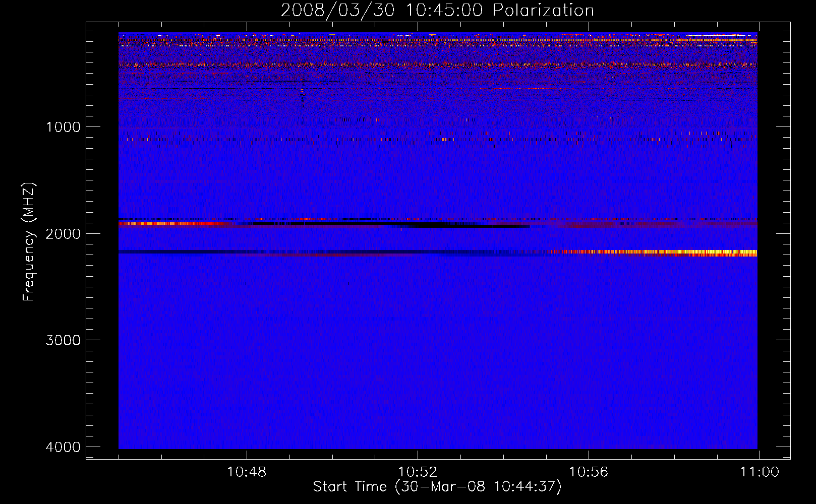This screenshot has width=816, height=504.
Task: Click the 3000 frequency tick label
Action: (63, 340)
